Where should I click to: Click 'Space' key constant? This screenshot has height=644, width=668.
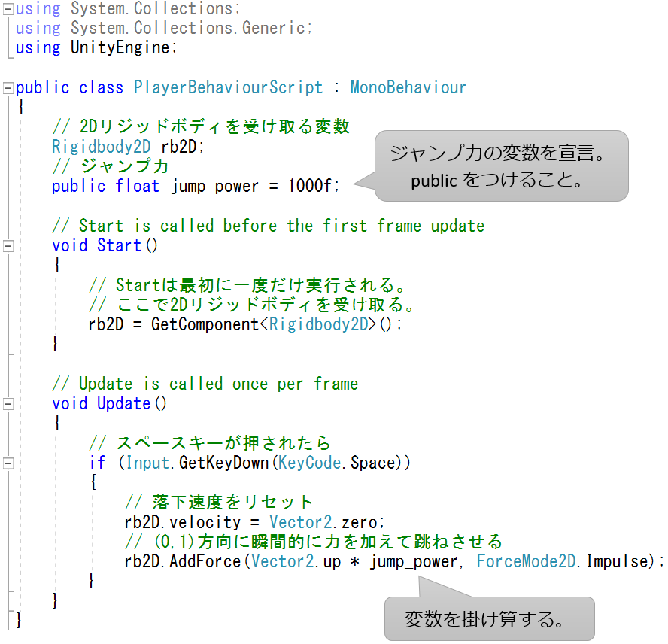[x=373, y=463]
